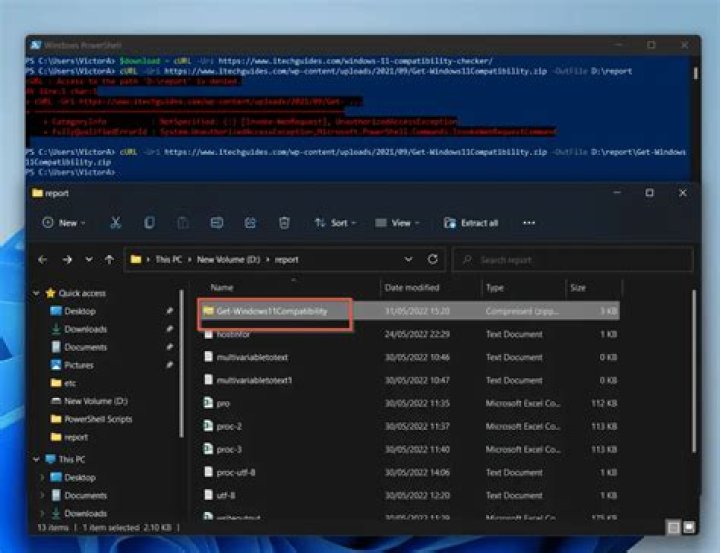The image size is (720, 553).
Task: Expand the address bar history dropdown
Action: coord(410,260)
